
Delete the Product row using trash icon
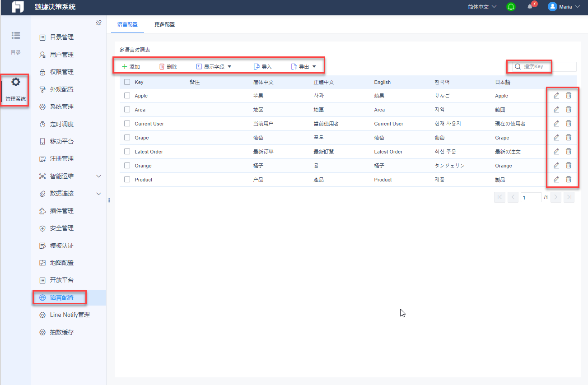coord(569,180)
